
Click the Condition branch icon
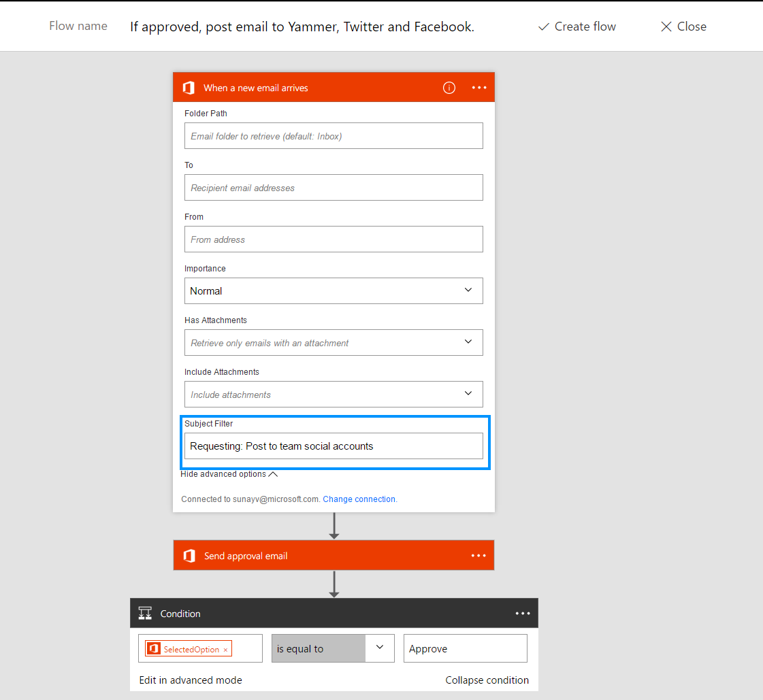tap(145, 614)
